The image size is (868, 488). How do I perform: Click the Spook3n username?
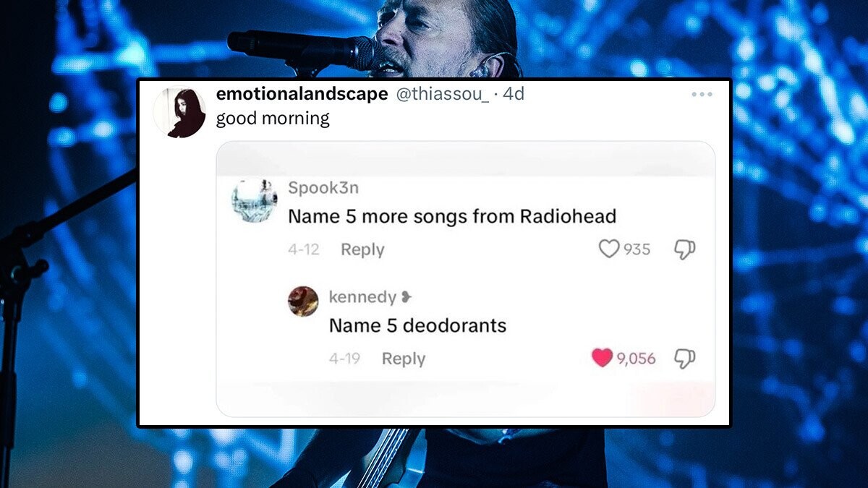point(323,188)
